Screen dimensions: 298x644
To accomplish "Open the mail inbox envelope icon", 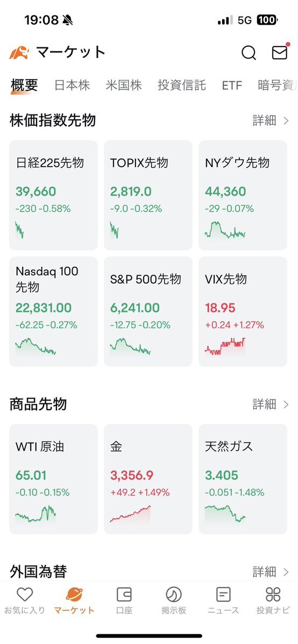I will coord(280,52).
